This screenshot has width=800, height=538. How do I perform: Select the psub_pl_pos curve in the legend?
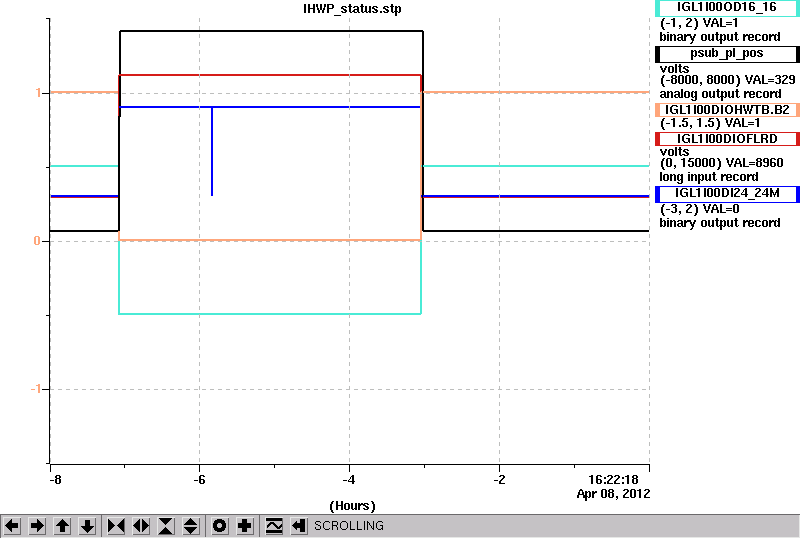pos(727,54)
